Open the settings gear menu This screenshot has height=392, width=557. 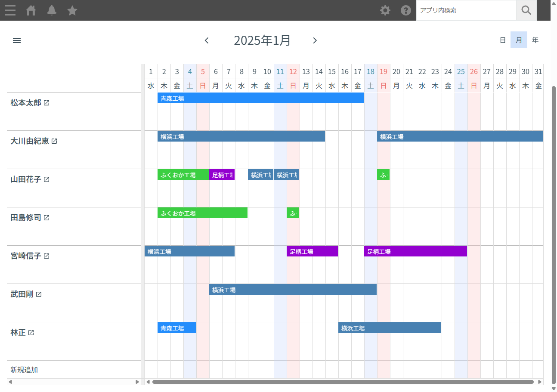[385, 10]
